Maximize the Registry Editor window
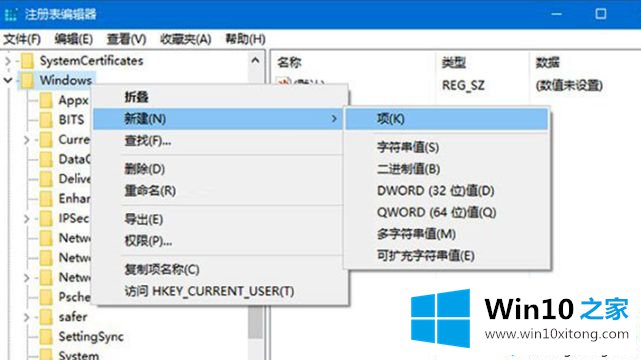The image size is (641, 360). point(601,14)
